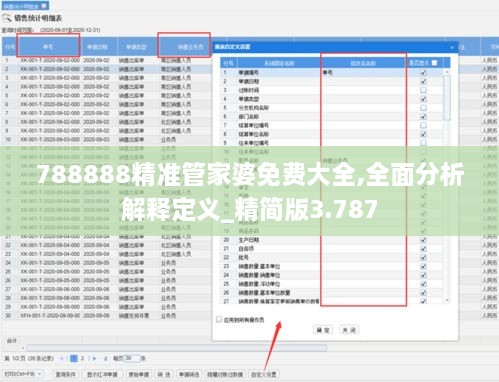Select the 单据编号 row in the dialog
The height and width of the screenshot is (382, 499).
(x=332, y=72)
